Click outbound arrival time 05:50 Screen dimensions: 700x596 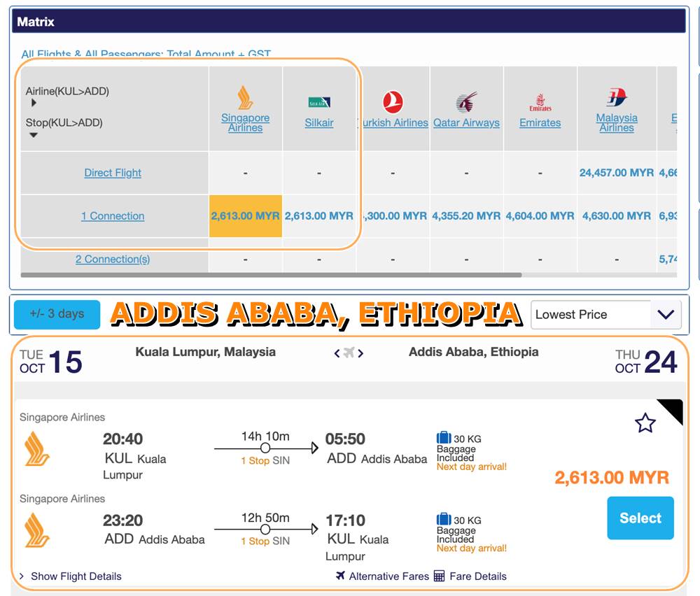(345, 439)
